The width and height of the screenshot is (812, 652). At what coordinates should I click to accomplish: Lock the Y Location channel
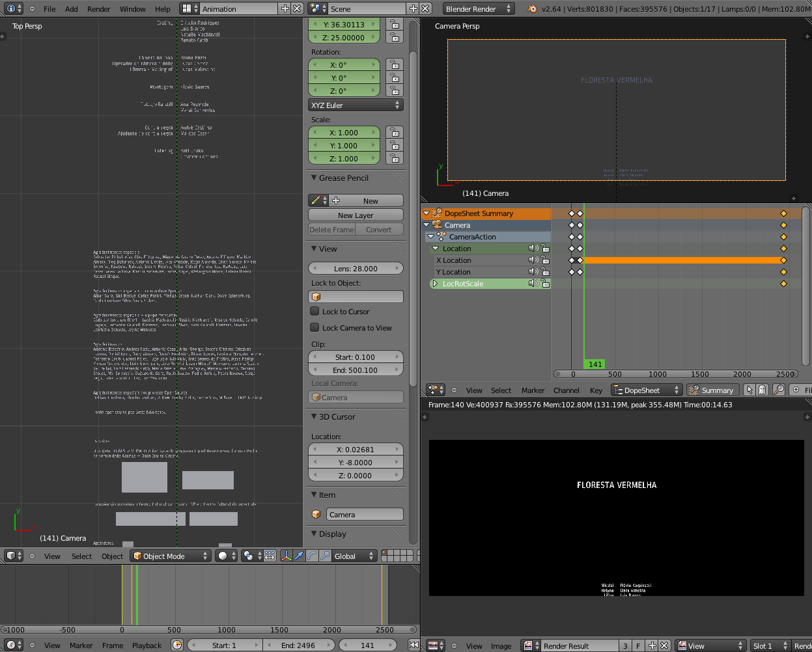(x=545, y=272)
